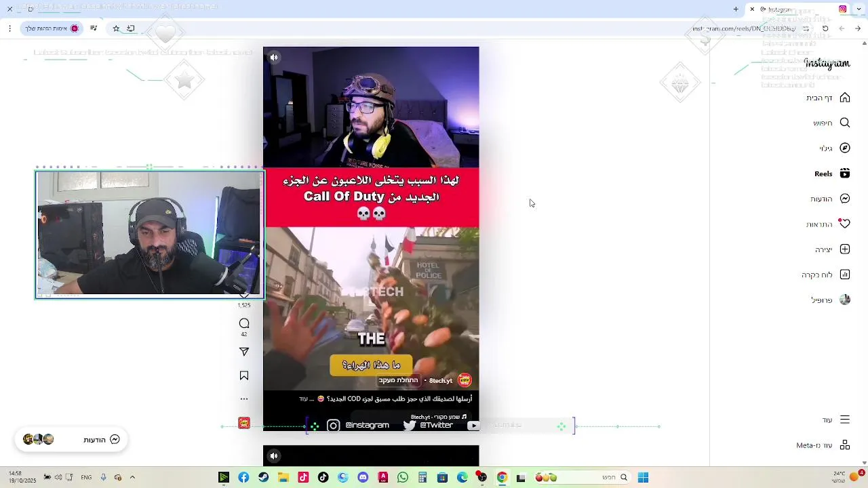Open Chrome from the taskbar
This screenshot has width=868, height=488.
coord(502,478)
